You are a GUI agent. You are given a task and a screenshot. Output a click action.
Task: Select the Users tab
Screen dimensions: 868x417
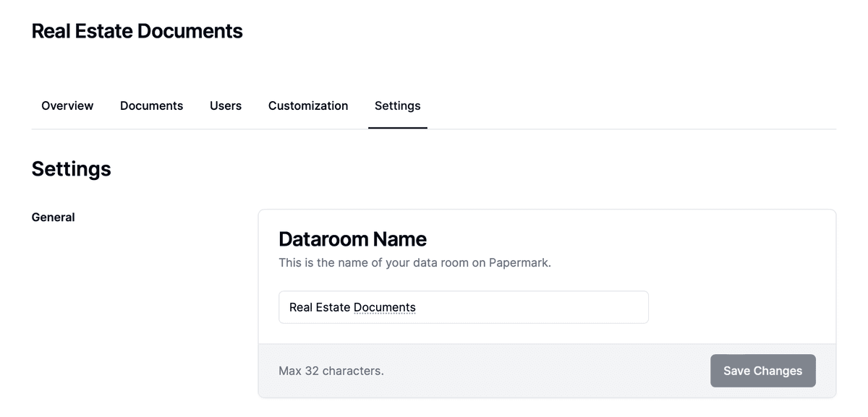225,106
